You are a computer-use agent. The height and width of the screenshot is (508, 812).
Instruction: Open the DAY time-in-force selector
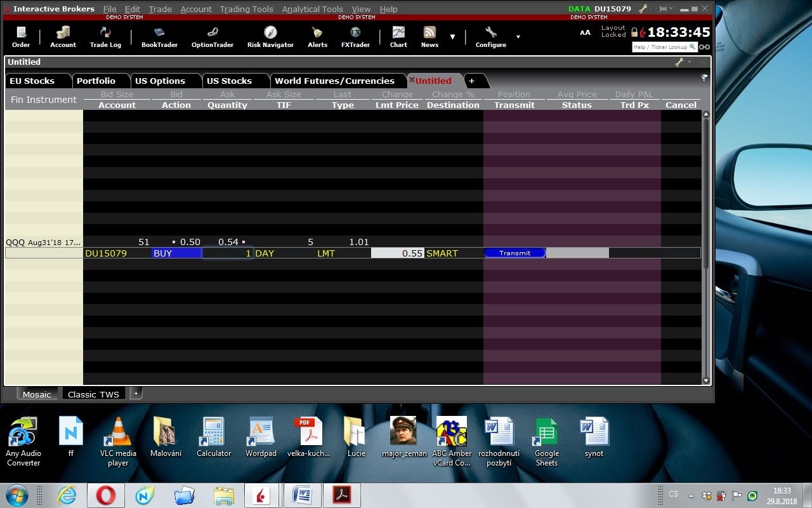coord(284,253)
